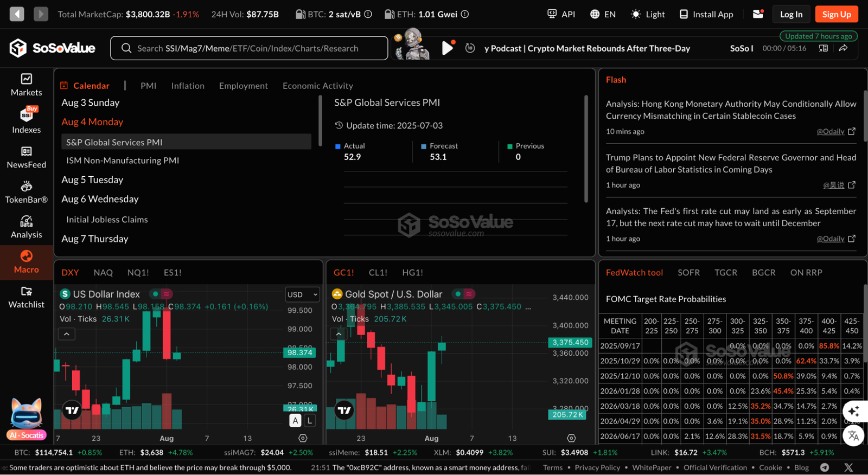The image size is (868, 475).
Task: Open Markets in the sidebar
Action: click(x=26, y=85)
